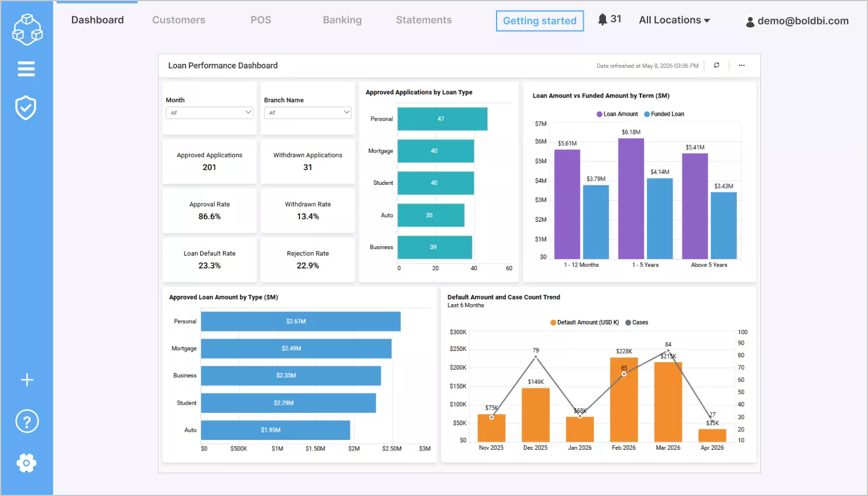Viewport: 868px width, 496px height.
Task: Click demo@boldbi.com account link
Action: tap(803, 21)
